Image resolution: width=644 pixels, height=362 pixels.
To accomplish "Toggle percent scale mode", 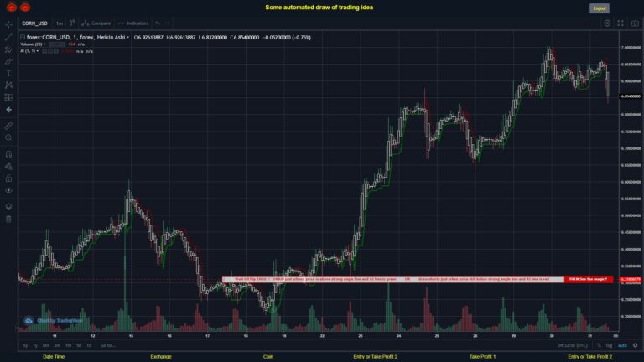I will [x=599, y=345].
